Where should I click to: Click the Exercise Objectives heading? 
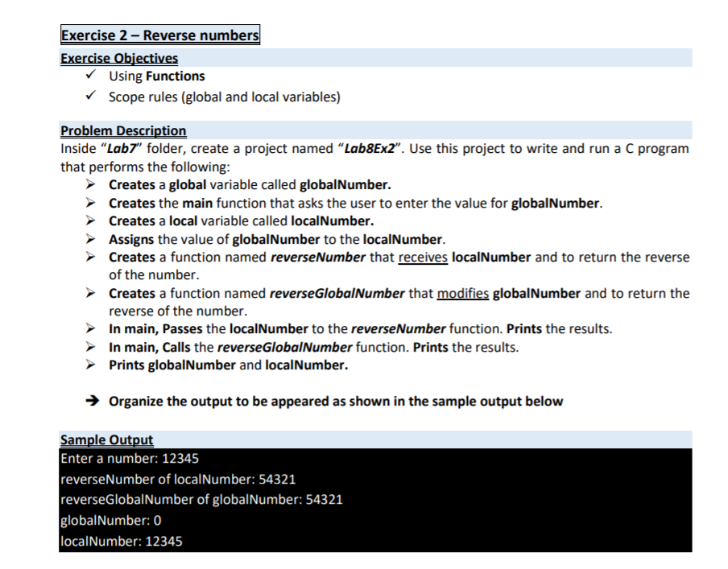pos(119,58)
